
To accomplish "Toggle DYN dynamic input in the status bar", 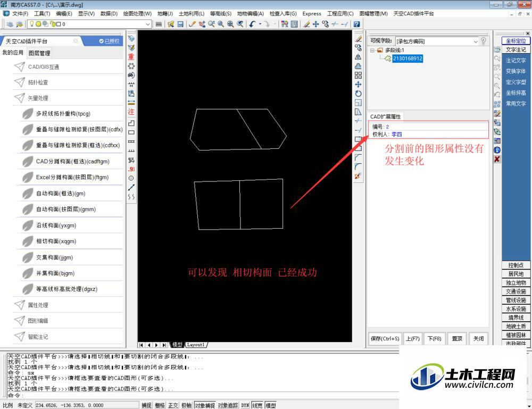I will point(245,405).
